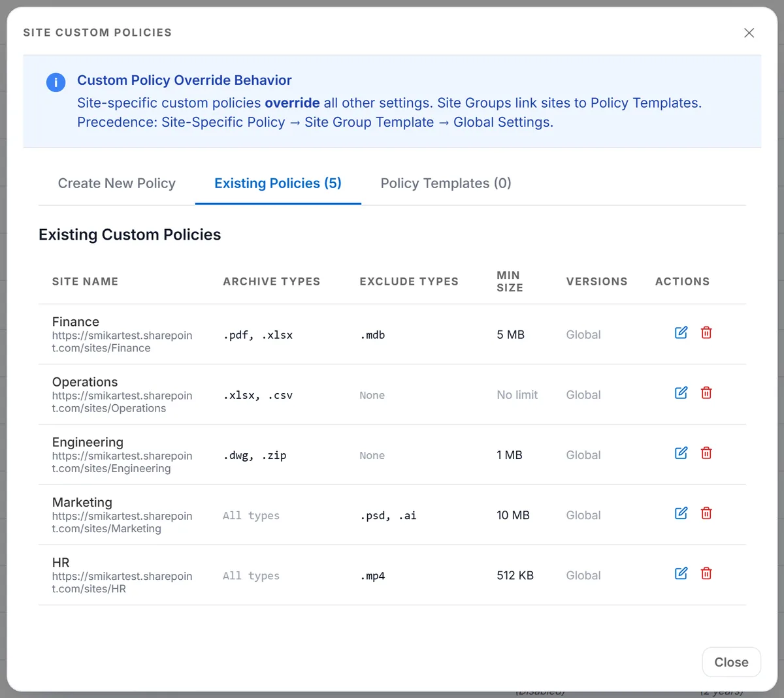Screen dimensions: 784x698
Task: Click 'Global' versions in Operations row
Action: pos(583,394)
